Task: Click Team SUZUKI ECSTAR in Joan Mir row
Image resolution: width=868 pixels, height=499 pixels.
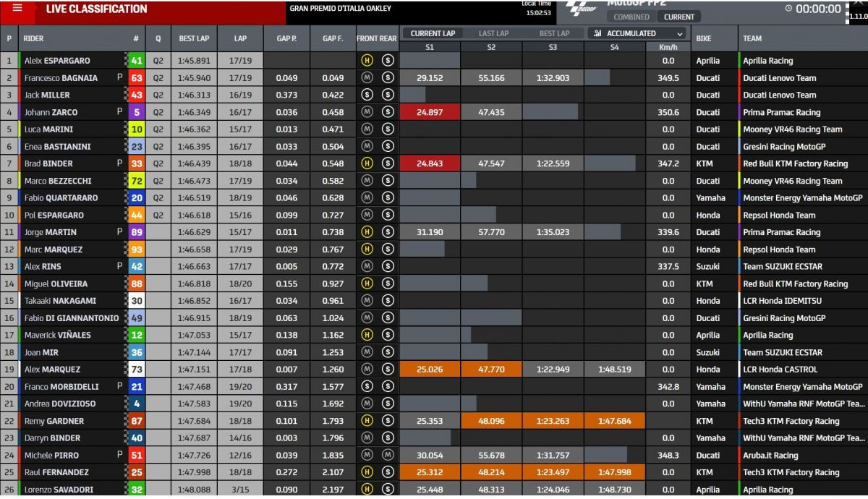Action: click(783, 352)
